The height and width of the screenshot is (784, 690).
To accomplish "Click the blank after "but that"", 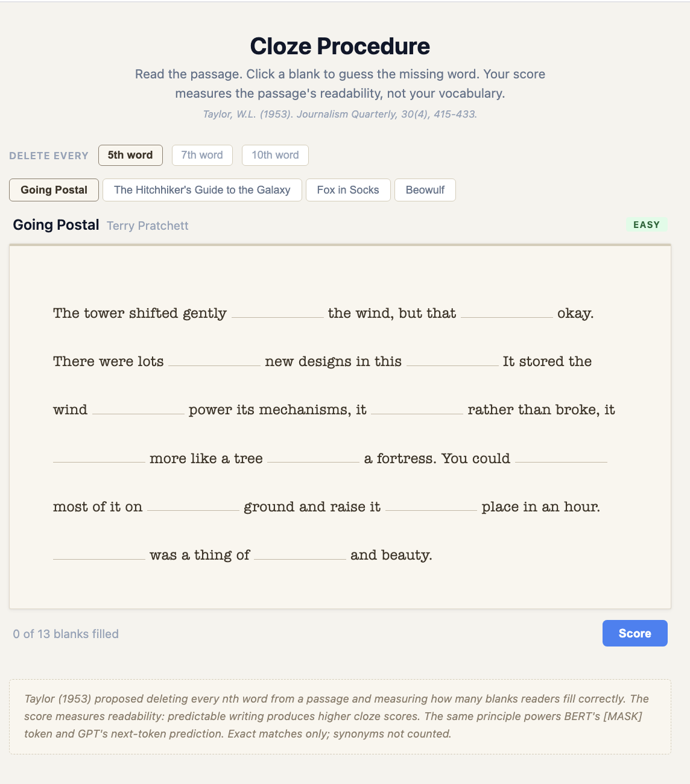I will 507,314.
